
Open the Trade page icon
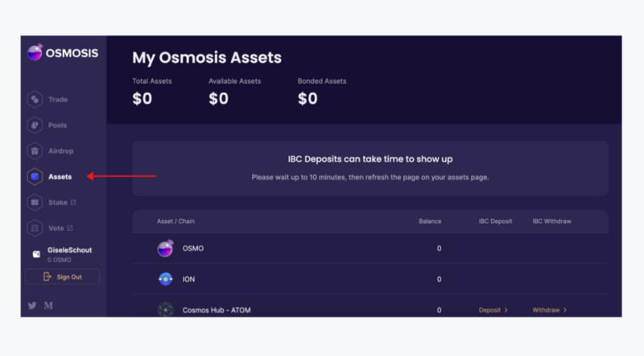pos(35,100)
